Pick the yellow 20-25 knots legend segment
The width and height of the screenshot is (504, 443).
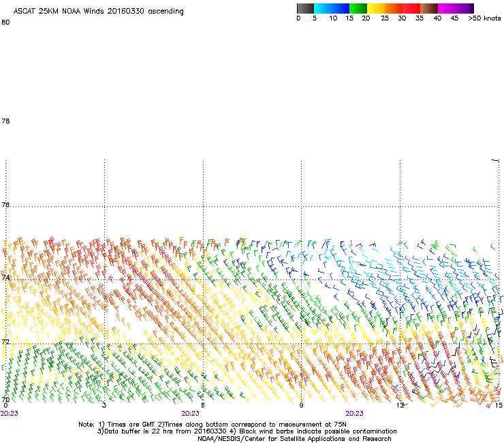pos(376,8)
